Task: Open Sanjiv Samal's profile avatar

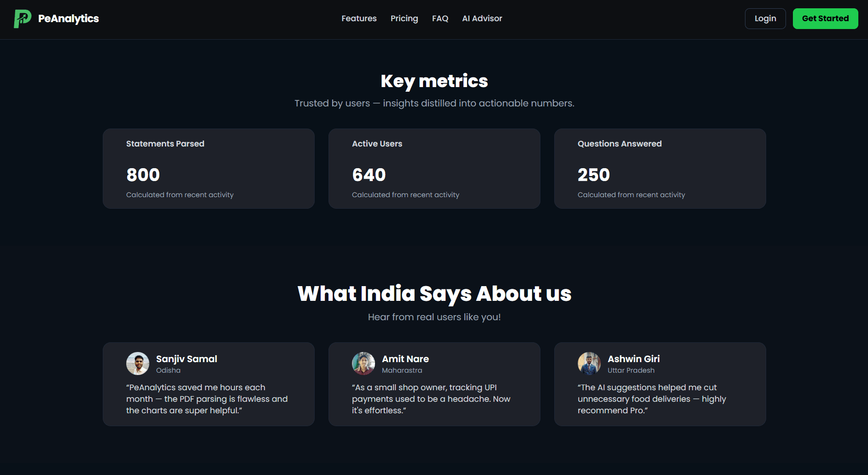Action: 137,364
